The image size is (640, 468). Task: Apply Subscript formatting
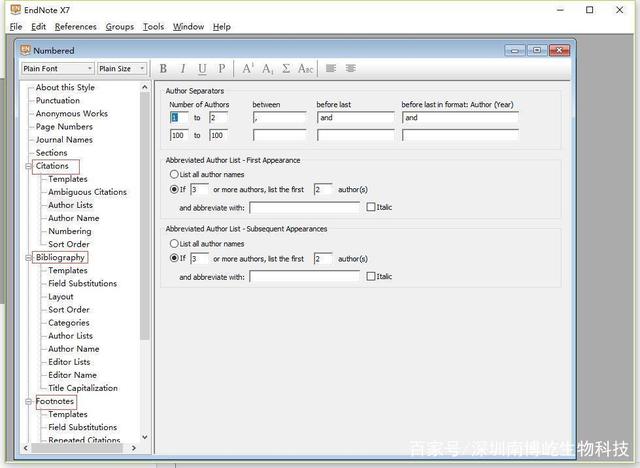pos(268,69)
